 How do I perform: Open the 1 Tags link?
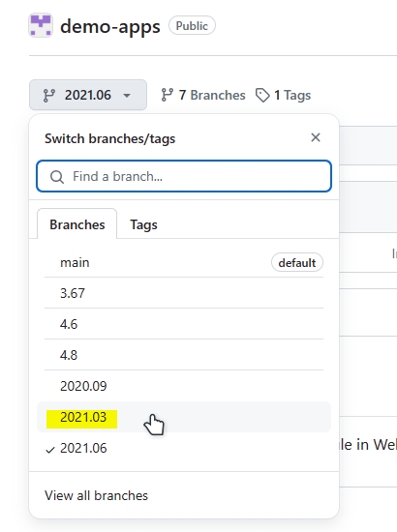(284, 96)
